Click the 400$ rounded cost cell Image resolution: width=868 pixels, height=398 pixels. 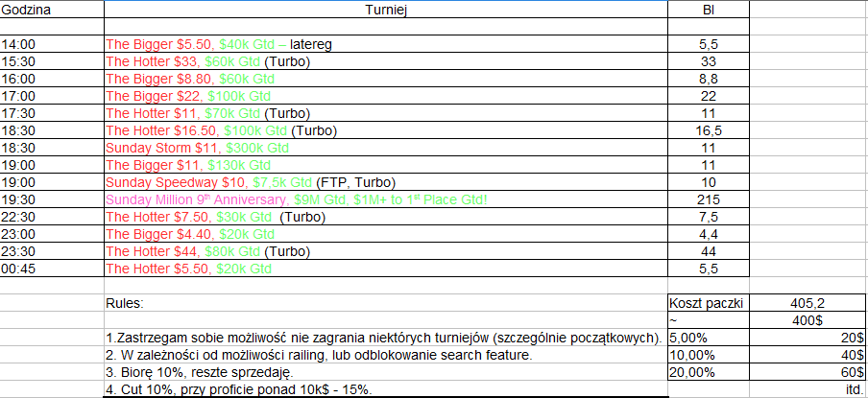pyautogui.click(x=808, y=320)
